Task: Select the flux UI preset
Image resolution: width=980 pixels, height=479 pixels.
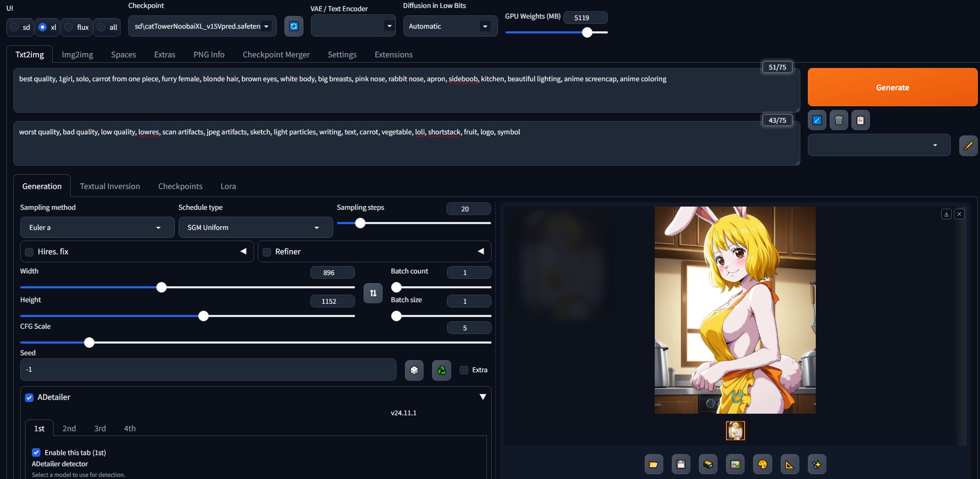Action: [x=77, y=27]
